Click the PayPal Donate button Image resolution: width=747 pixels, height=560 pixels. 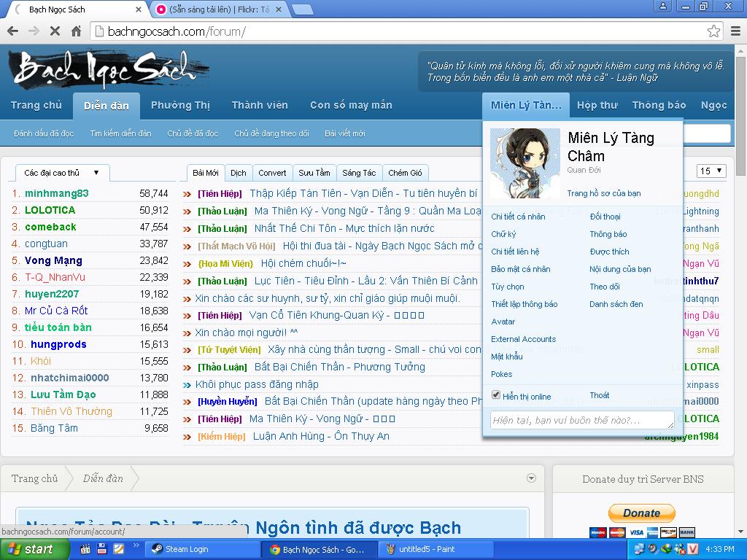tap(641, 513)
